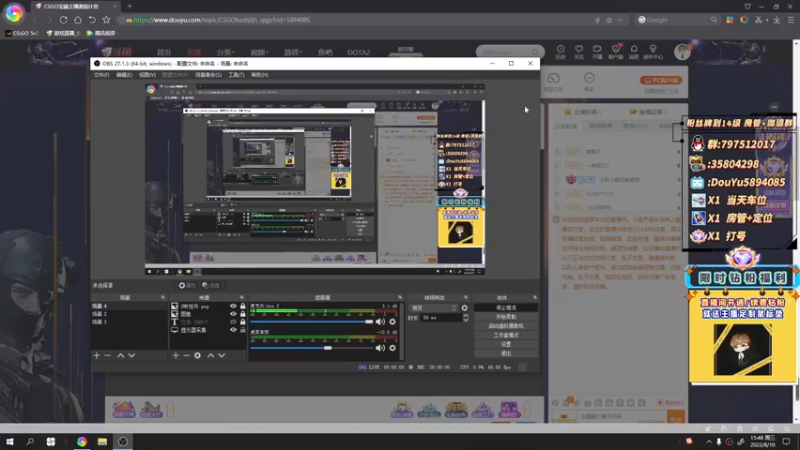800x450 pixels.
Task: Click 停止推流 stop streaming button
Action: pos(506,308)
